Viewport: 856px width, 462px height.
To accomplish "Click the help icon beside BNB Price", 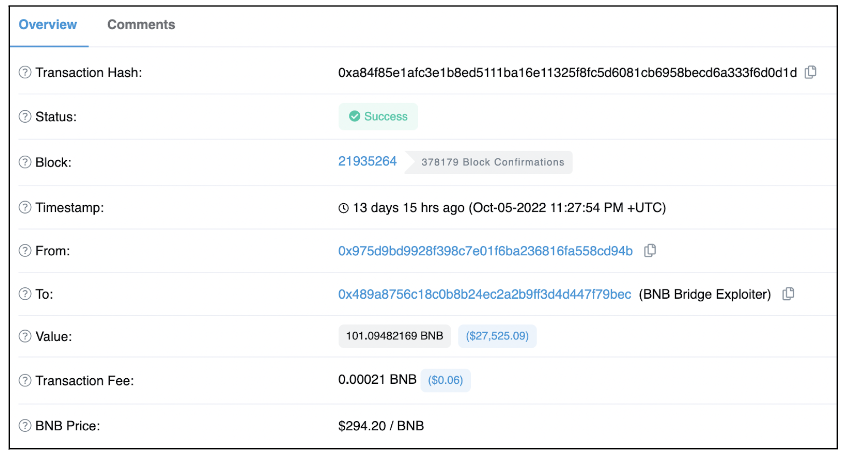I will tap(25, 425).
